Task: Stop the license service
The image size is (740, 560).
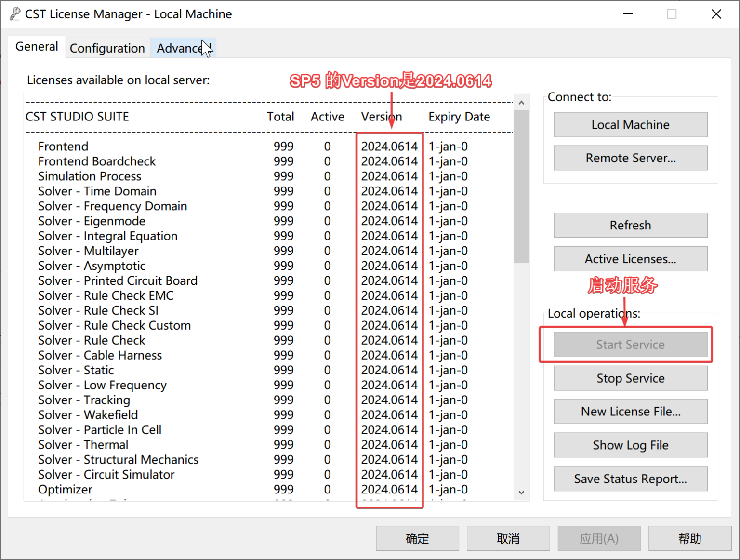Action: pyautogui.click(x=630, y=378)
